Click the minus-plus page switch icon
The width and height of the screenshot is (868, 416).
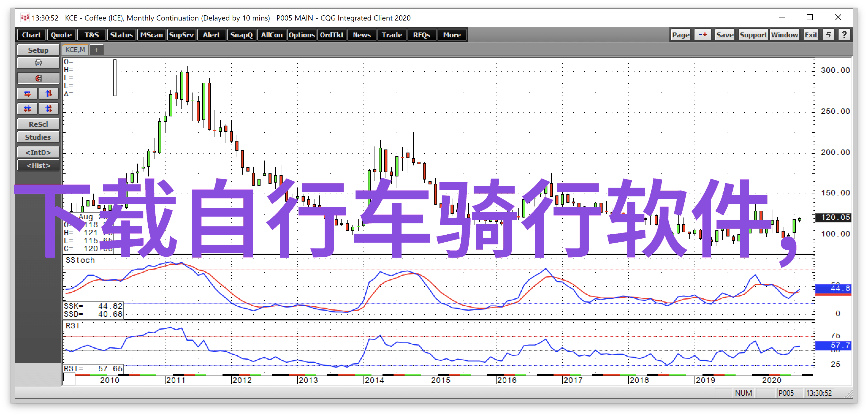[x=702, y=35]
